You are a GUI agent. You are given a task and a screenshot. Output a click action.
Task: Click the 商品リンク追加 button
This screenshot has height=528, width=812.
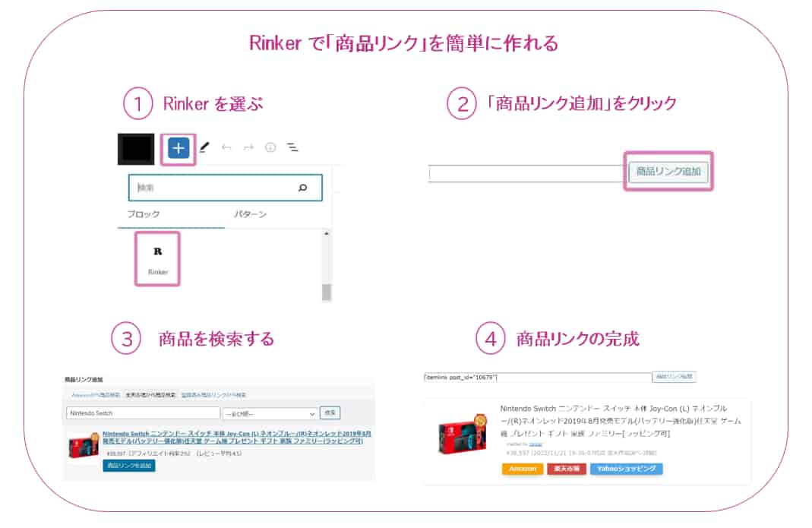pyautogui.click(x=668, y=172)
